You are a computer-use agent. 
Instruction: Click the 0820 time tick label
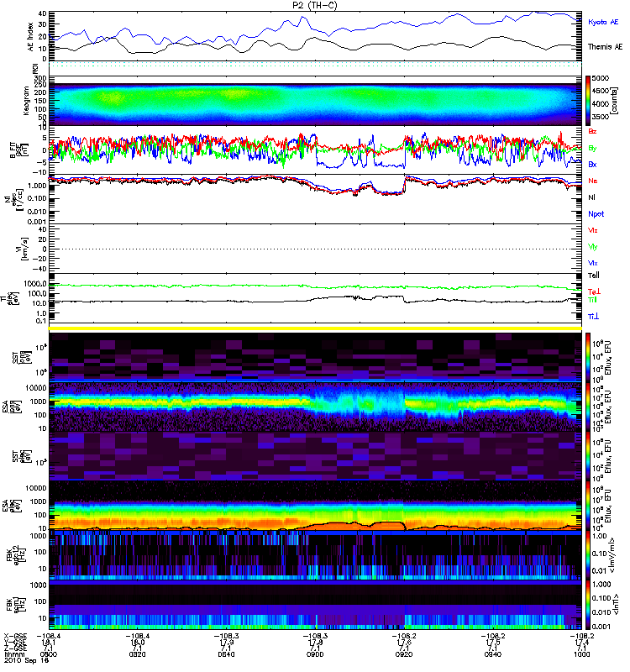pyautogui.click(x=137, y=654)
